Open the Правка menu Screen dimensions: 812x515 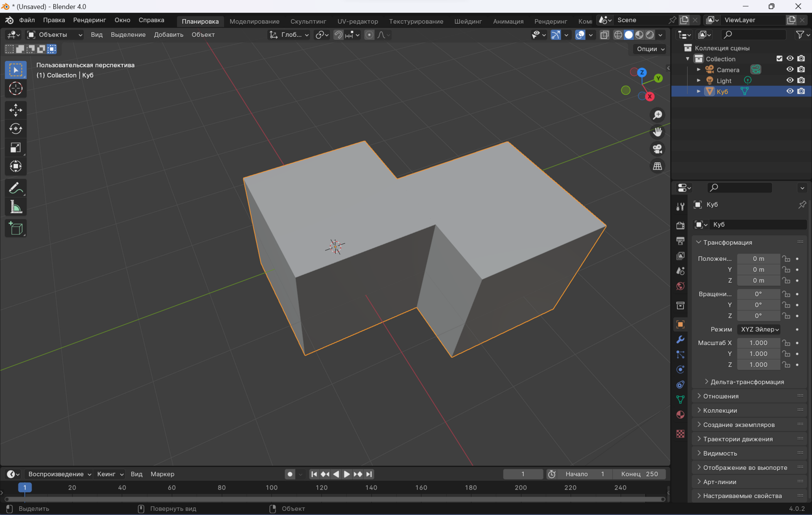[x=54, y=20]
